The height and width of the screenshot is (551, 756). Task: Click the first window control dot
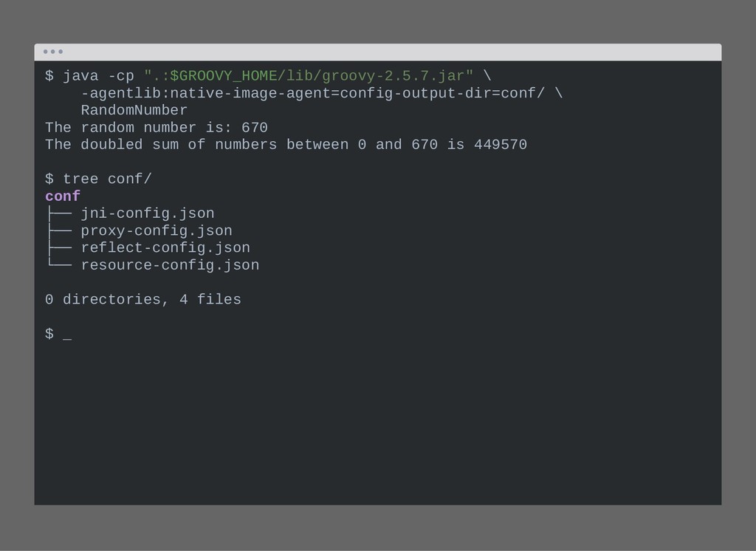tap(45, 52)
